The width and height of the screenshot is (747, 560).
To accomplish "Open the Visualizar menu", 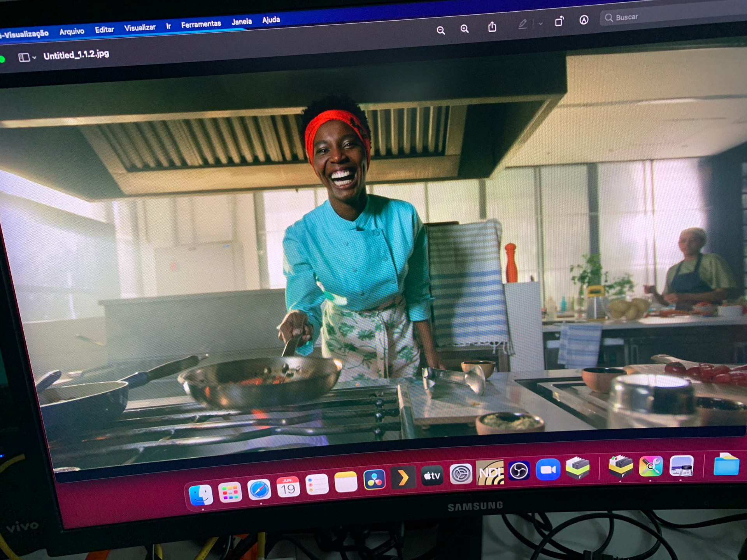I will (140, 28).
